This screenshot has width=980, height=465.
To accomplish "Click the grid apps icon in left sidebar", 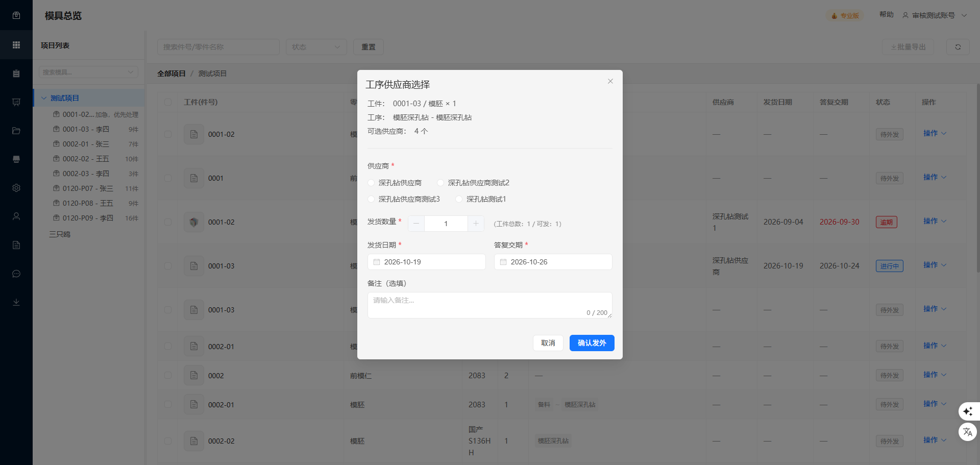I will coord(16,45).
